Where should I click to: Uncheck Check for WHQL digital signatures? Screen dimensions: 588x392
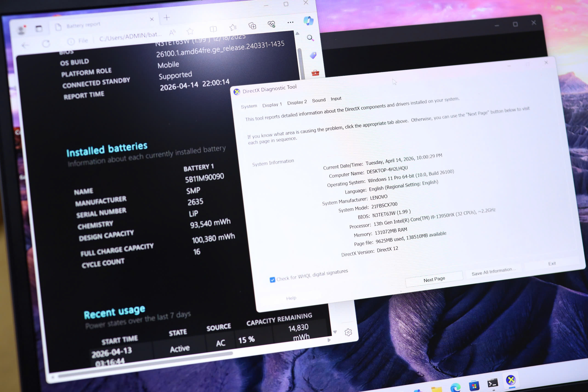[x=272, y=279]
